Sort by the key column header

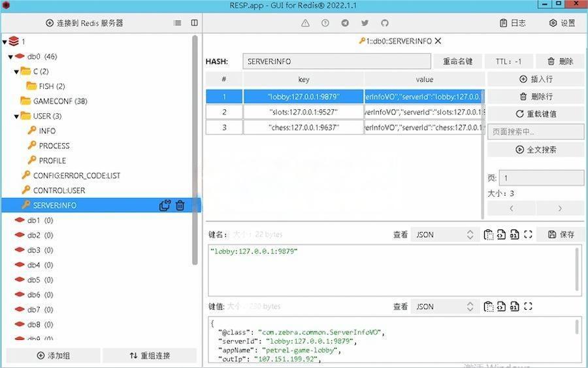(303, 80)
